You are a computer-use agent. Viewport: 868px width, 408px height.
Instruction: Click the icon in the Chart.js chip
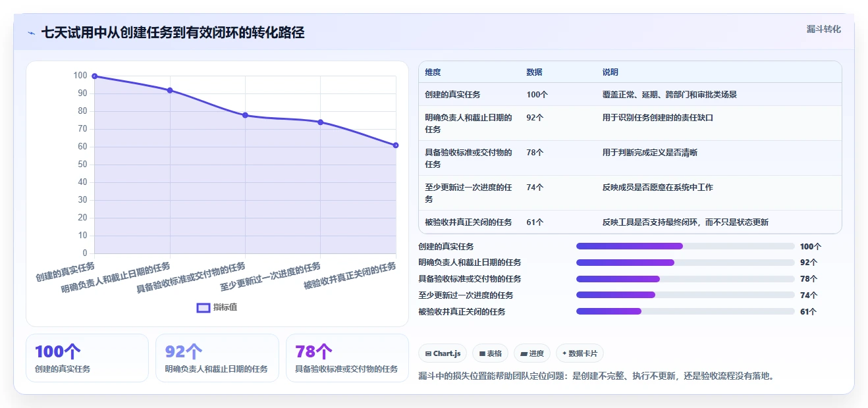(428, 354)
